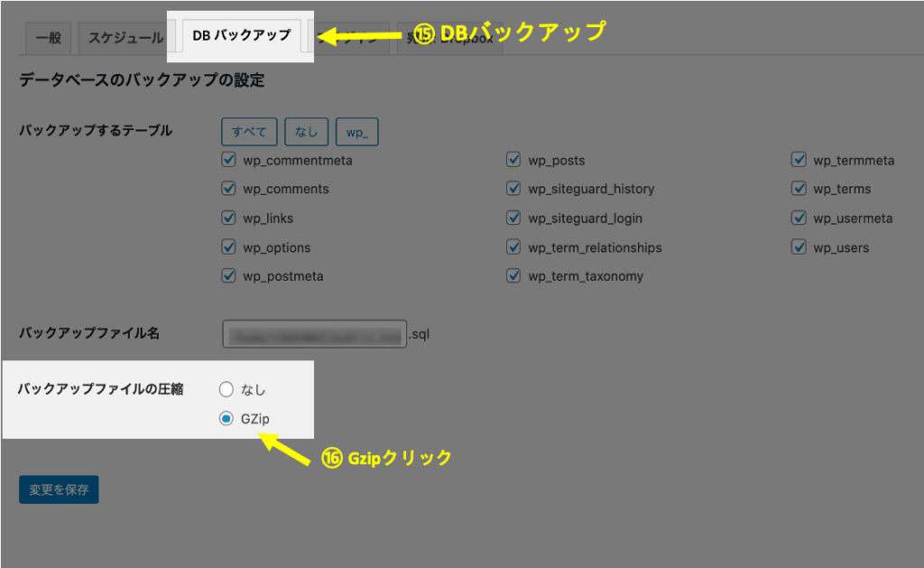
Task: Uncheck the wp_terms table
Action: pyautogui.click(x=799, y=189)
